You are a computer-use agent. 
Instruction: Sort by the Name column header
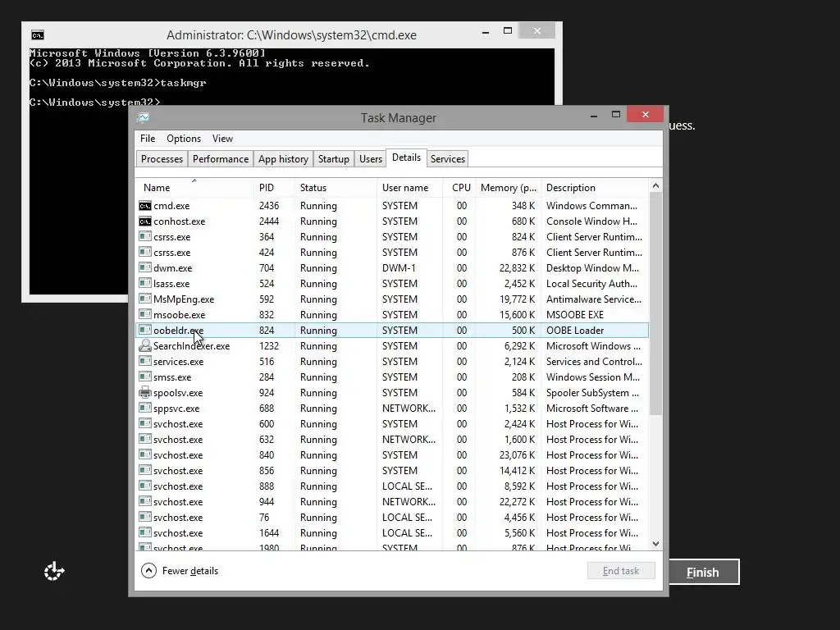click(194, 188)
